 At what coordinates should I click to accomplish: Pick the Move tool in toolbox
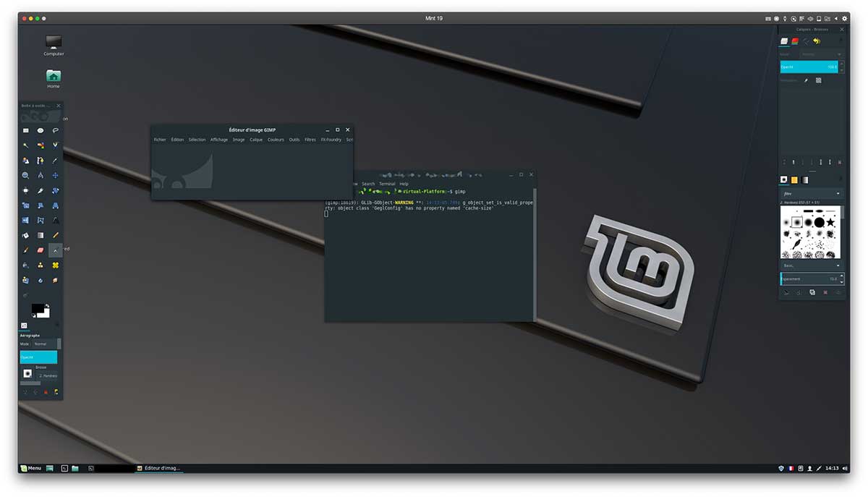56,175
